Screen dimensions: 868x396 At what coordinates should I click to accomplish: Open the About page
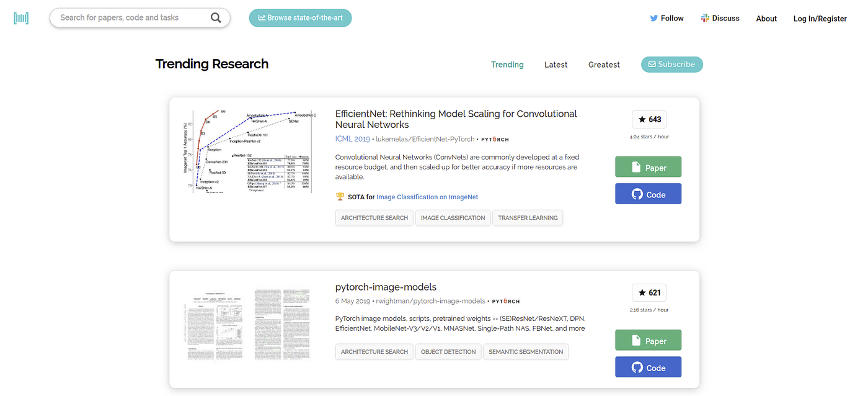(766, 19)
